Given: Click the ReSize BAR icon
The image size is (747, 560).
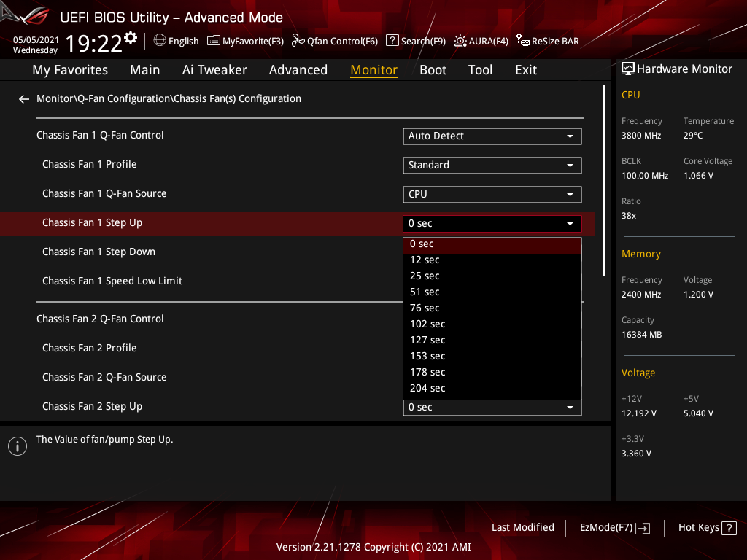Looking at the screenshot, I should pos(522,41).
